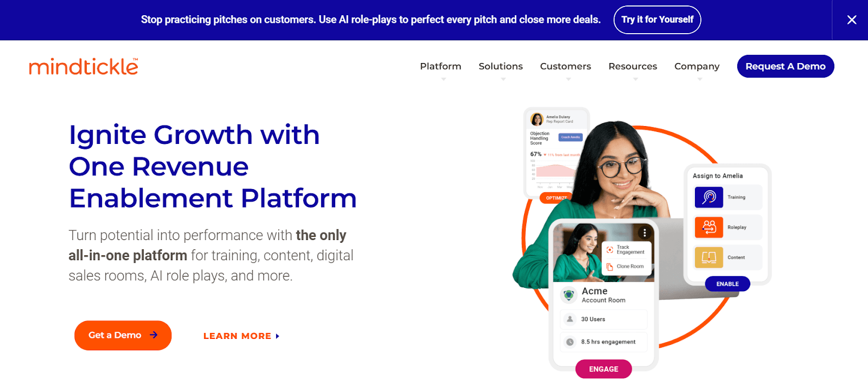Click the Acme Account Room shield logo
This screenshot has width=868, height=390.
tap(568, 295)
